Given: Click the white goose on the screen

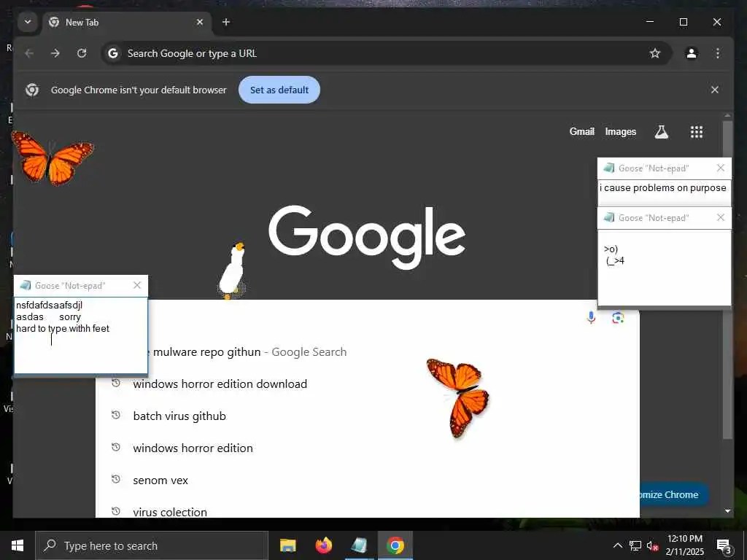Looking at the screenshot, I should point(233,271).
